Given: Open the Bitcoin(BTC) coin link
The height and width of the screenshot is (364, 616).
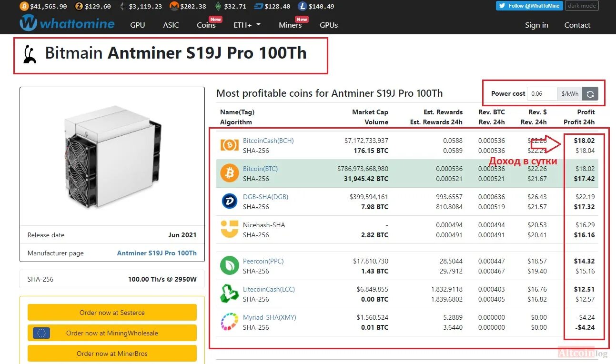Looking at the screenshot, I should coord(260,169).
